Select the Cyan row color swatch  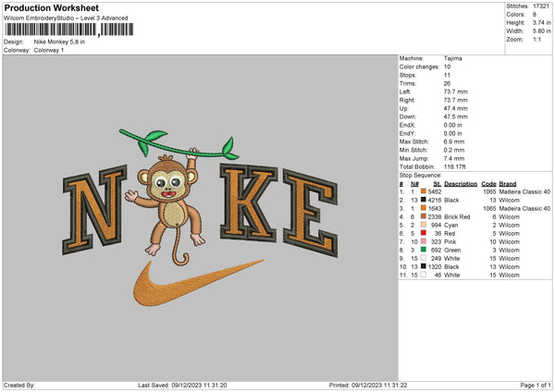point(424,225)
